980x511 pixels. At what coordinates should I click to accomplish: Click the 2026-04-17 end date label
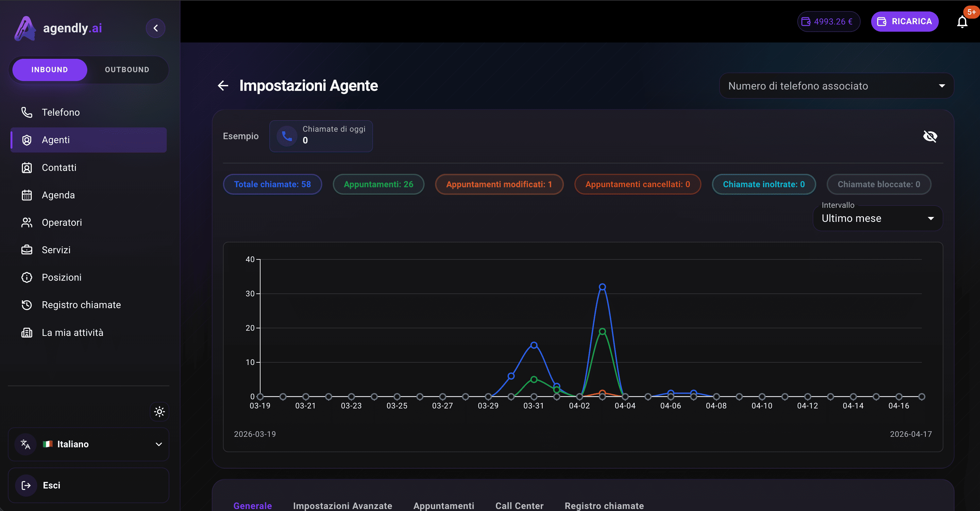[x=911, y=434]
